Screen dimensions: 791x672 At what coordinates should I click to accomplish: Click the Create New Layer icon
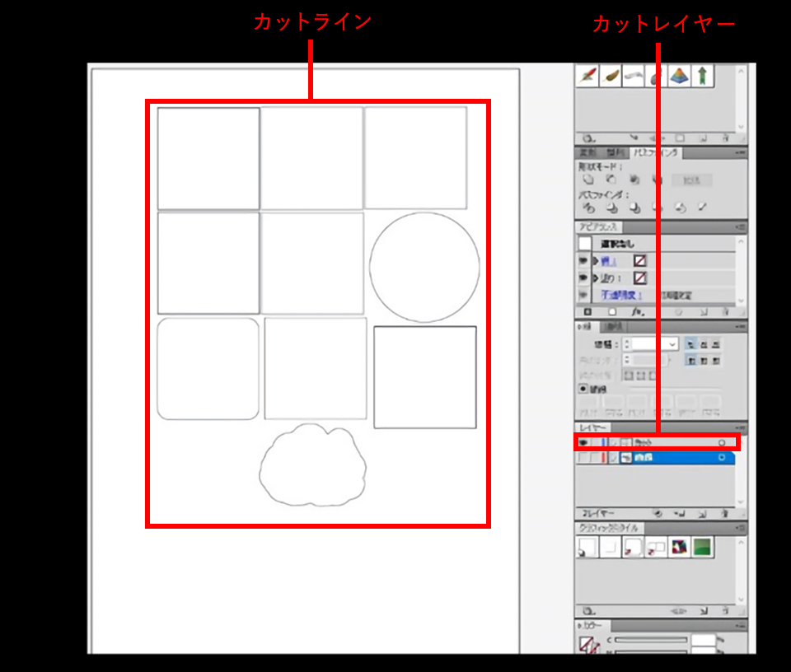coord(702,514)
